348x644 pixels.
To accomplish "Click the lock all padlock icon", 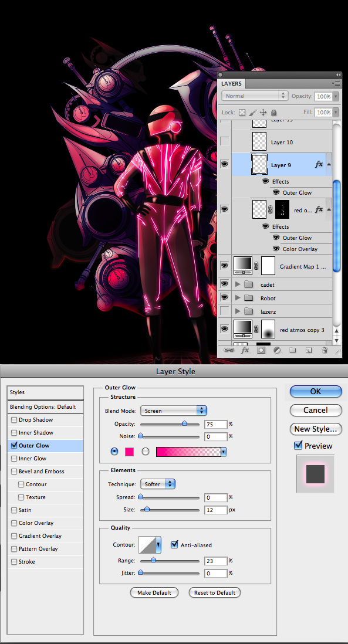I will pyautogui.click(x=273, y=112).
